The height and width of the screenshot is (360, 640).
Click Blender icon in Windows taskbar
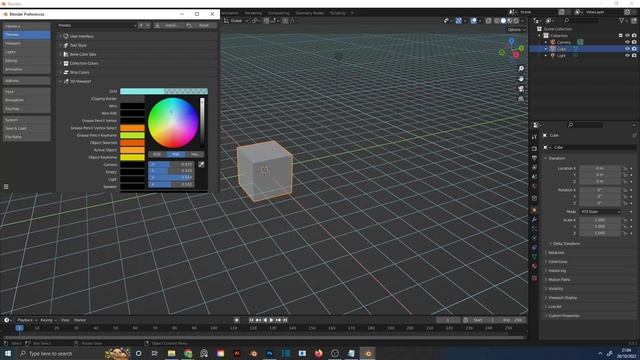[x=368, y=353]
